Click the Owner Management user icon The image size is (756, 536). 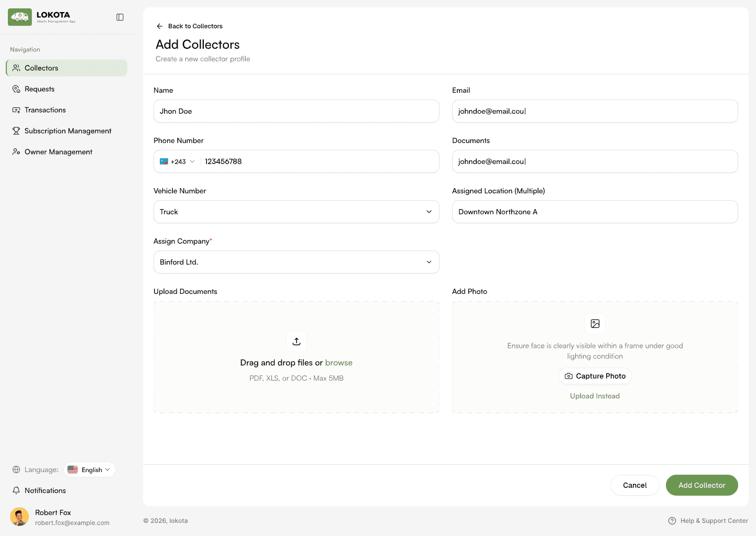pos(16,152)
